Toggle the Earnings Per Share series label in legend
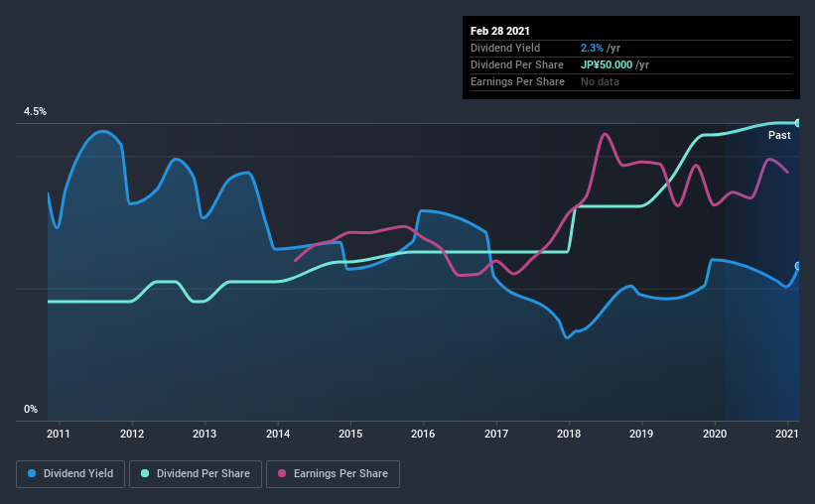This screenshot has width=815, height=504. pos(340,474)
